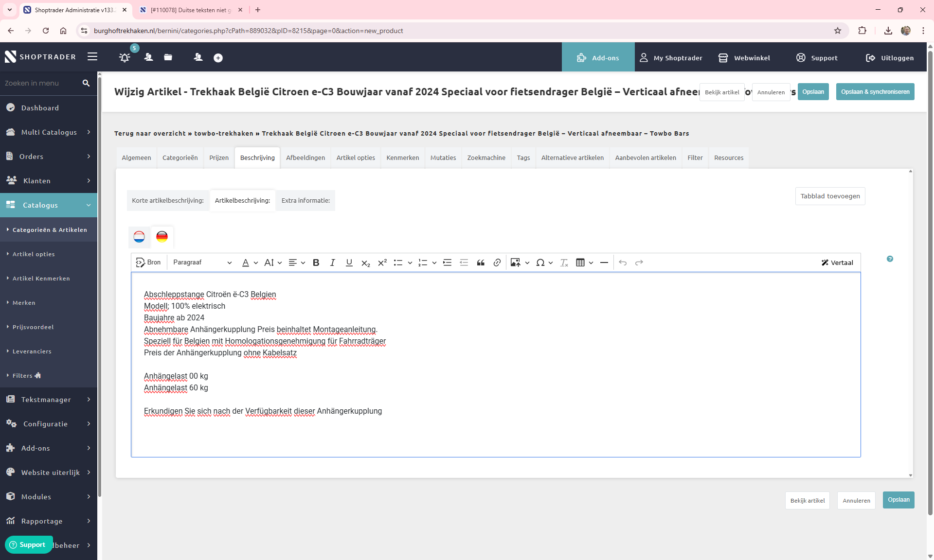Apply italic formatting in editor
Image resolution: width=934 pixels, height=560 pixels.
pos(332,262)
